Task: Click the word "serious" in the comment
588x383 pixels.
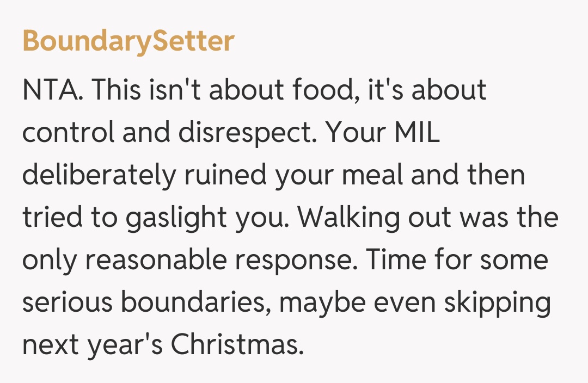Action: [x=67, y=302]
